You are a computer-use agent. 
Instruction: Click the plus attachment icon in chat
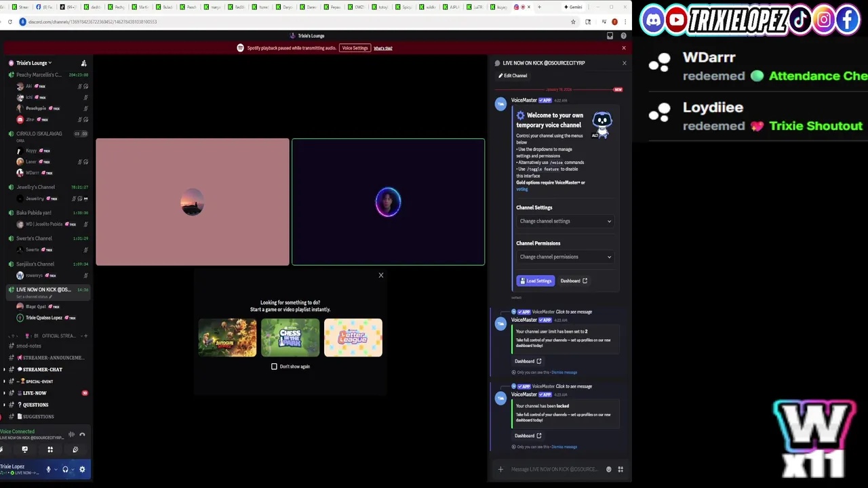click(500, 469)
